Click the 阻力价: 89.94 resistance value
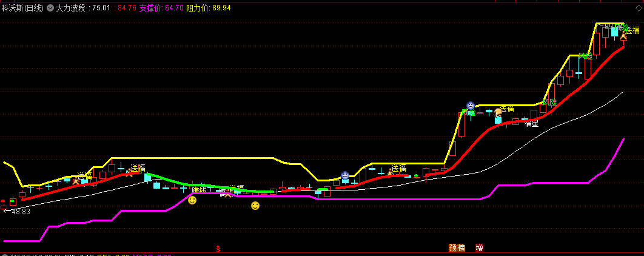The image size is (644, 256). [x=208, y=8]
